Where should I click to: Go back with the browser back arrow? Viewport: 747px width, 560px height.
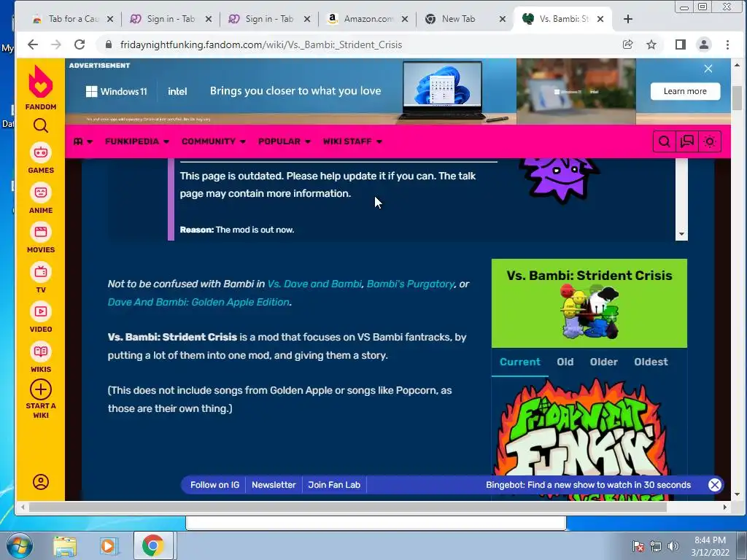32,44
